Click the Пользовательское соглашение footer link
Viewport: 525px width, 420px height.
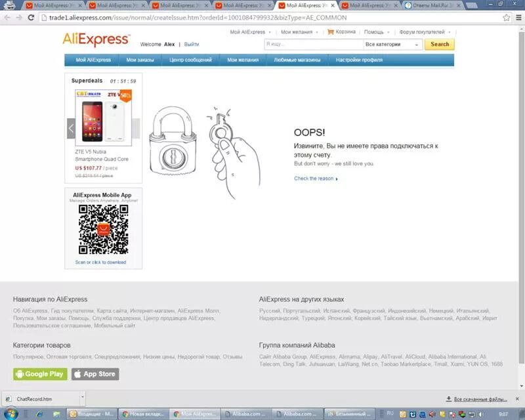[x=52, y=325]
